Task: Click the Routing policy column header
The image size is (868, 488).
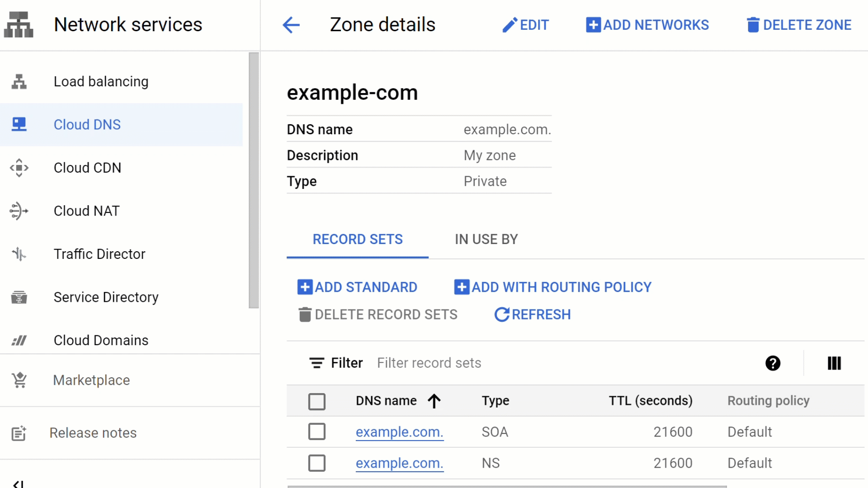Action: [768, 401]
